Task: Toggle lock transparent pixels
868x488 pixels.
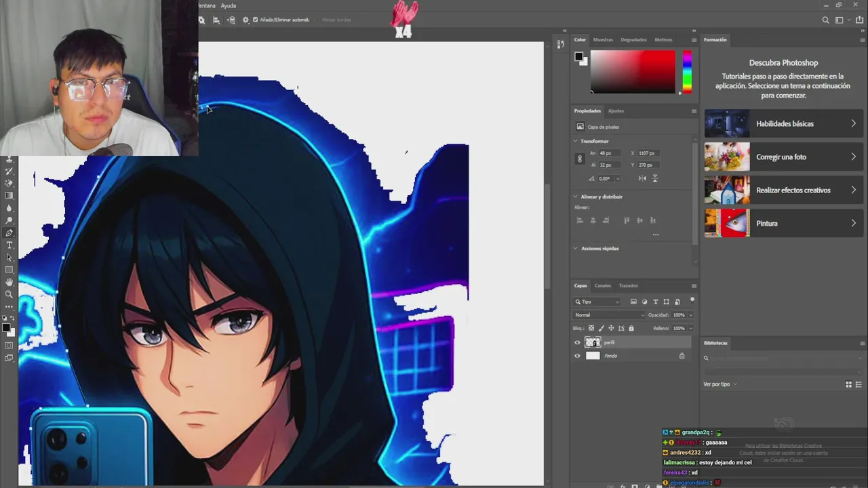Action: pos(591,328)
